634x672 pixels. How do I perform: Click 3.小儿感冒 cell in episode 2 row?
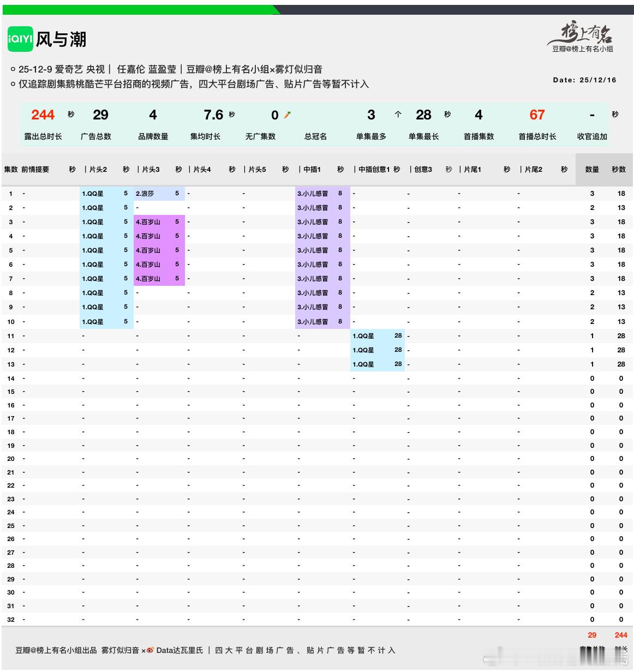pos(322,208)
